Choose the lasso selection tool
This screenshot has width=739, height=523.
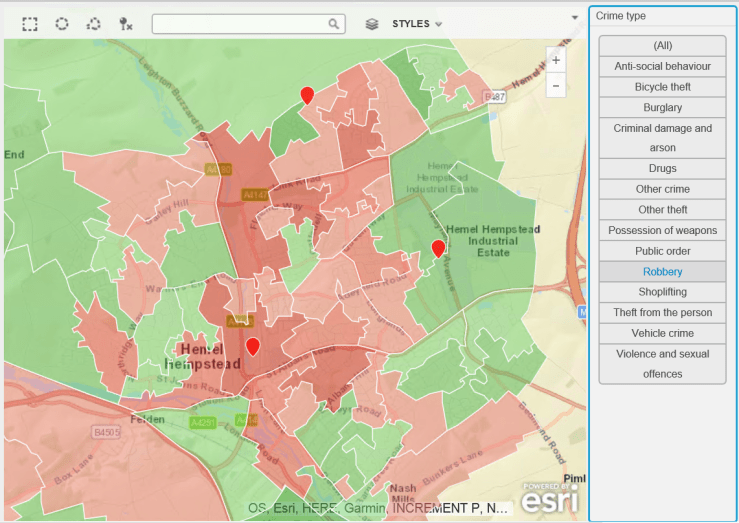[x=94, y=24]
